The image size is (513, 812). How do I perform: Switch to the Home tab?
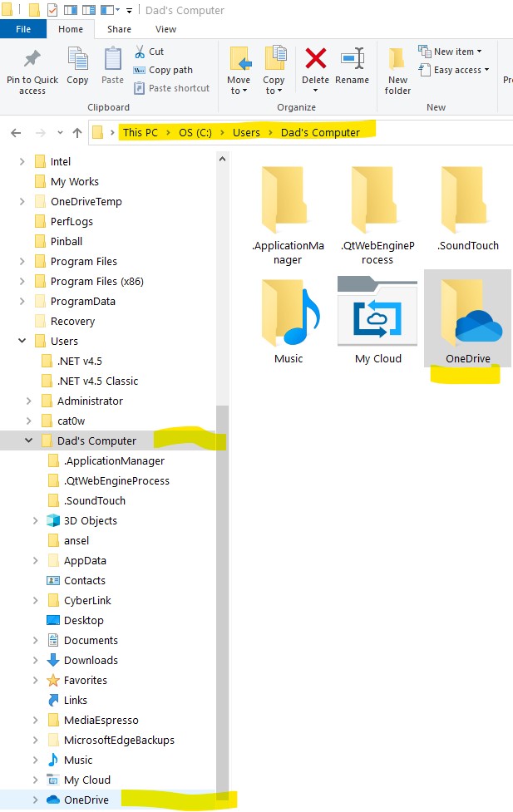click(x=71, y=29)
